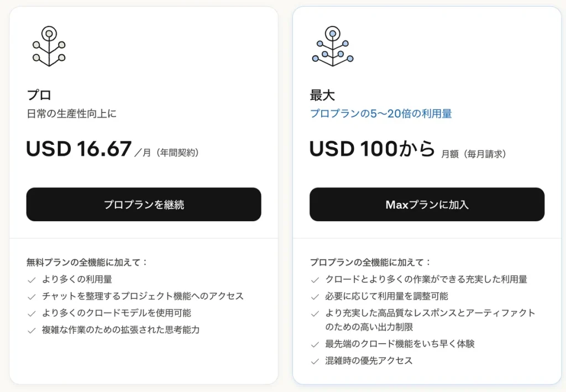Open the プロプランの5〜20倍の利用量 blue link text
This screenshot has height=392, width=566.
381,114
